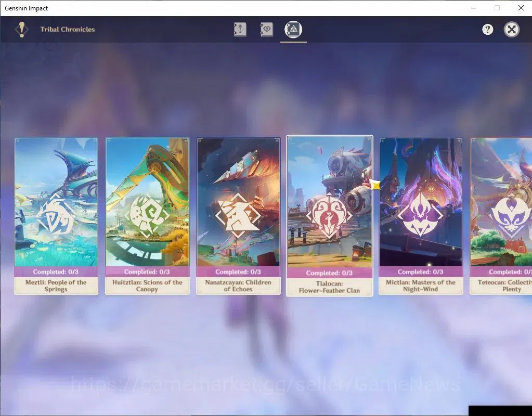Click 'Completed: 0/3' under the Huitztlan card
The image size is (532, 416).
[x=147, y=272]
